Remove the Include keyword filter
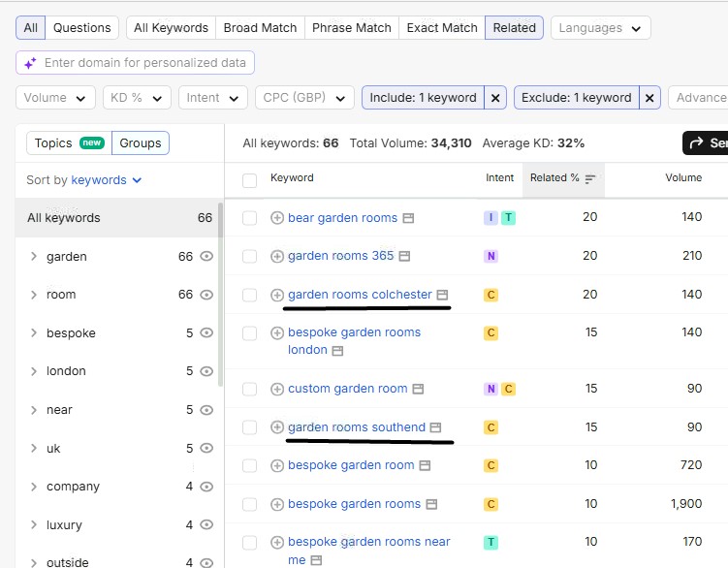Image resolution: width=728 pixels, height=568 pixels. 495,98
